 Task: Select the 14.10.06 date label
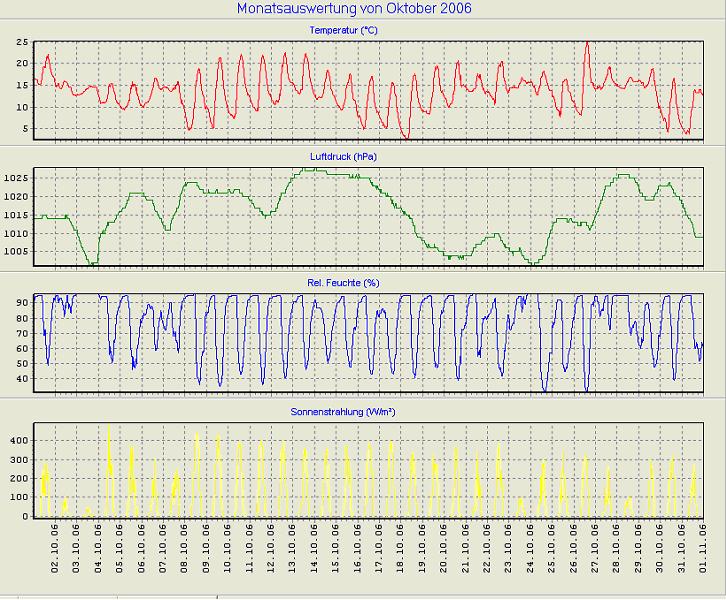tap(313, 545)
